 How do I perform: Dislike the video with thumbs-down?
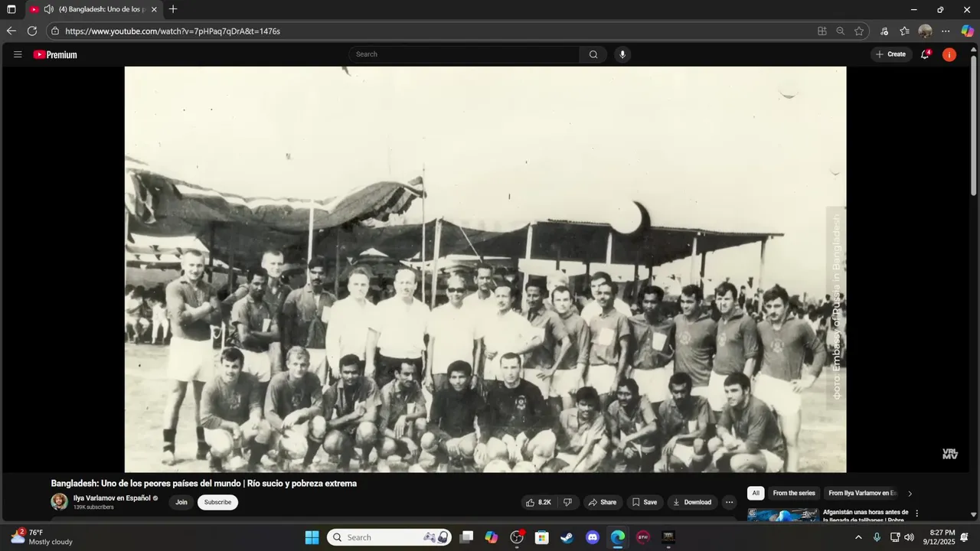(x=567, y=502)
